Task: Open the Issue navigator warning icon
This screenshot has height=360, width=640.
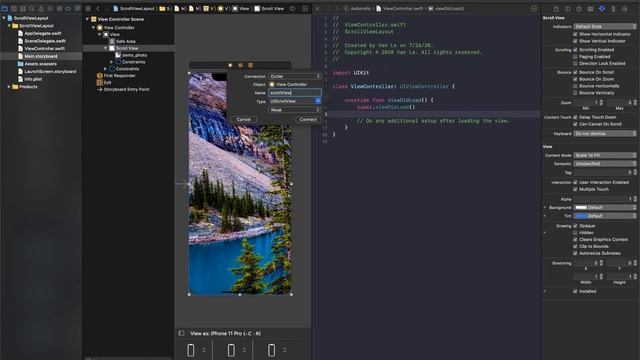Action: click(x=41, y=8)
